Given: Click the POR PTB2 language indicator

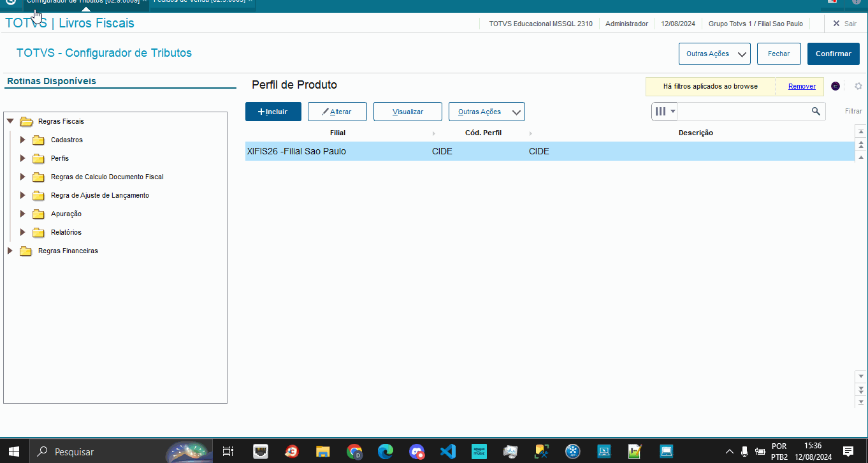Looking at the screenshot, I should pos(779,452).
